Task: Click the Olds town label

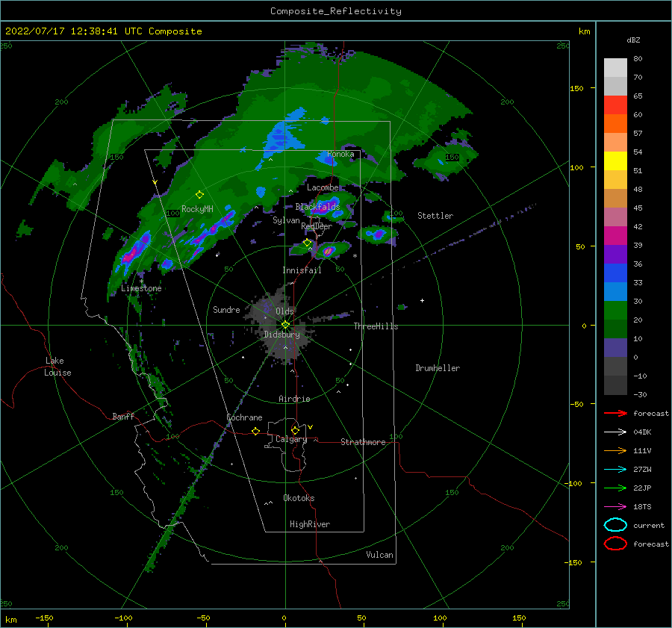Action: point(284,311)
